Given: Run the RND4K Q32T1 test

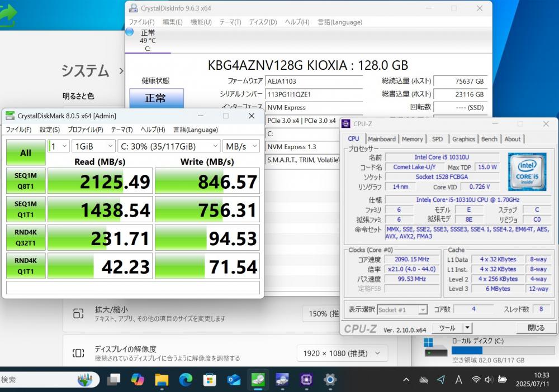Looking at the screenshot, I should (x=26, y=237).
